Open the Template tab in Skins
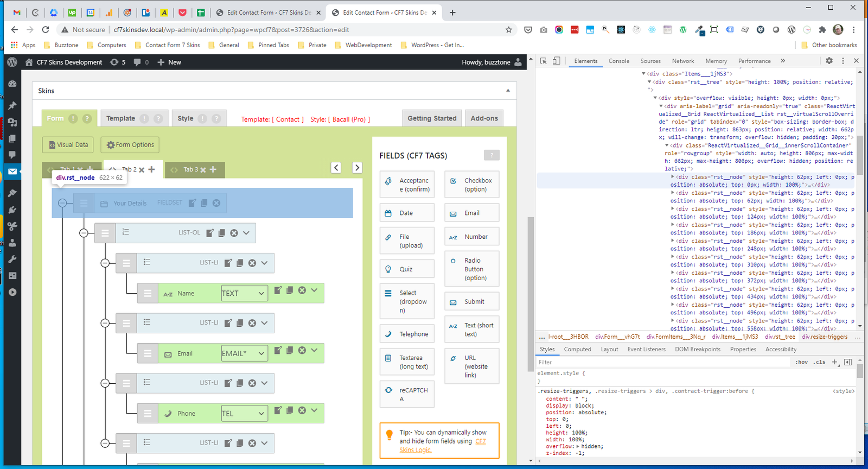 120,118
